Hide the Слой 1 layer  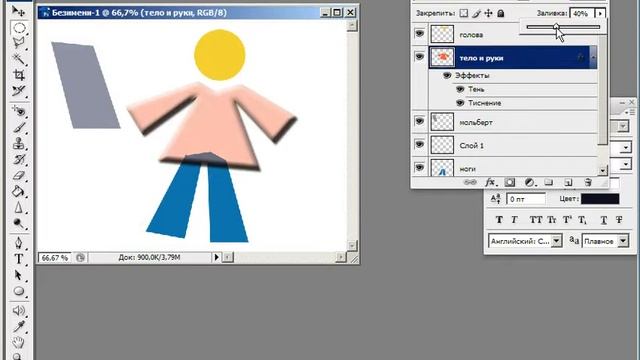pos(419,144)
